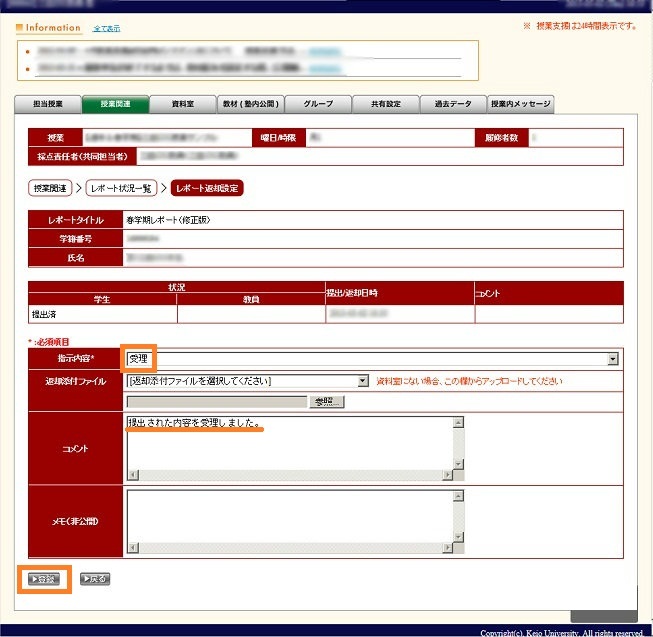Screen dimensions: 653x637
Task: Switch to the 担当授業 tab
Action: pyautogui.click(x=48, y=104)
